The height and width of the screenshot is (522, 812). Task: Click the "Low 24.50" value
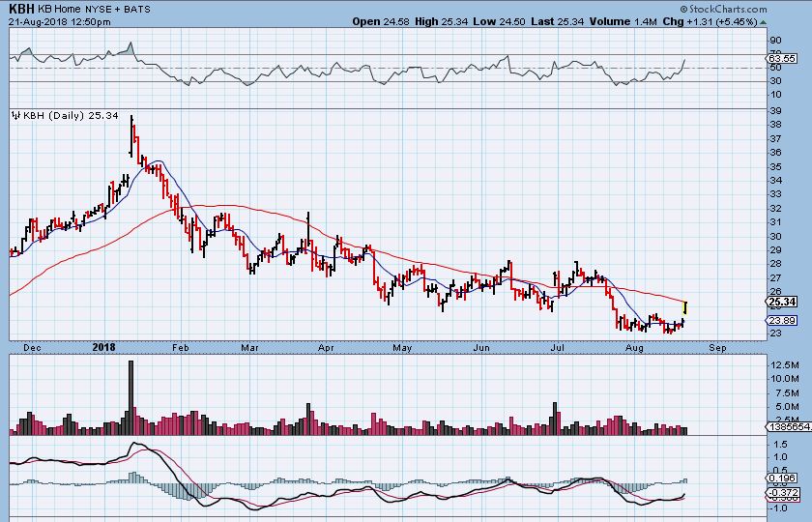click(x=499, y=21)
